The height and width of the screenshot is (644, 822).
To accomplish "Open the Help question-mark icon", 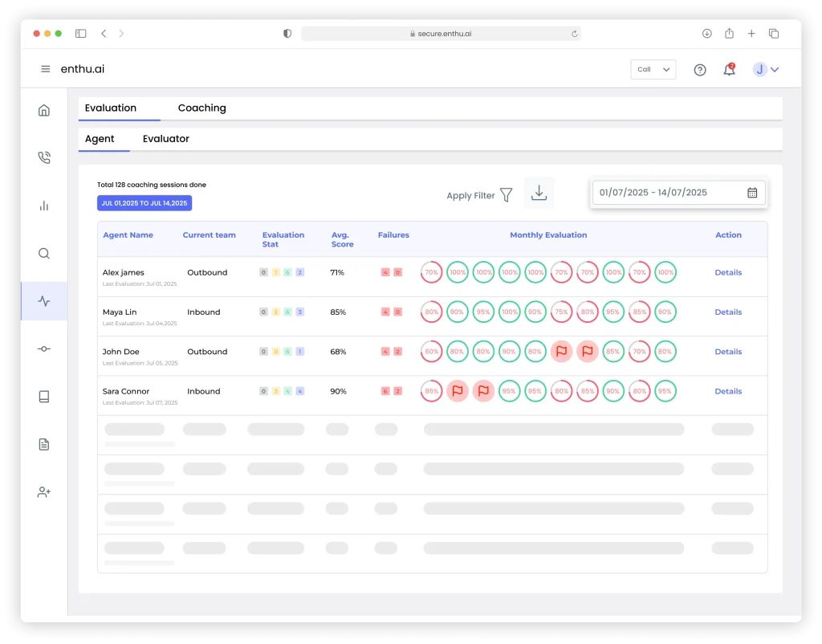I will tap(699, 69).
